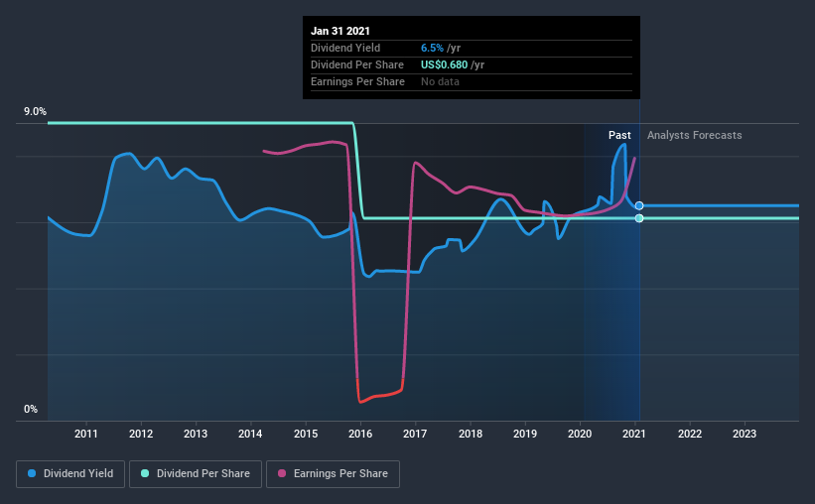This screenshot has height=504, width=815.
Task: Click the 2023 x-axis label
Action: pos(745,434)
